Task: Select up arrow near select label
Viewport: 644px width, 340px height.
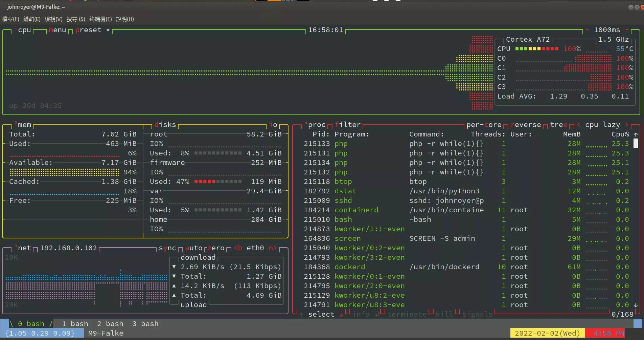Action: point(302,314)
